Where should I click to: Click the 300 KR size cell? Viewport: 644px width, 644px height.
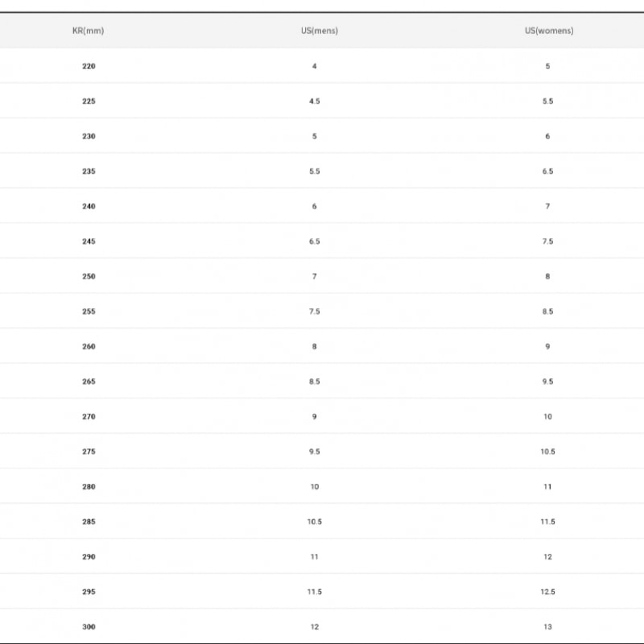[89, 627]
